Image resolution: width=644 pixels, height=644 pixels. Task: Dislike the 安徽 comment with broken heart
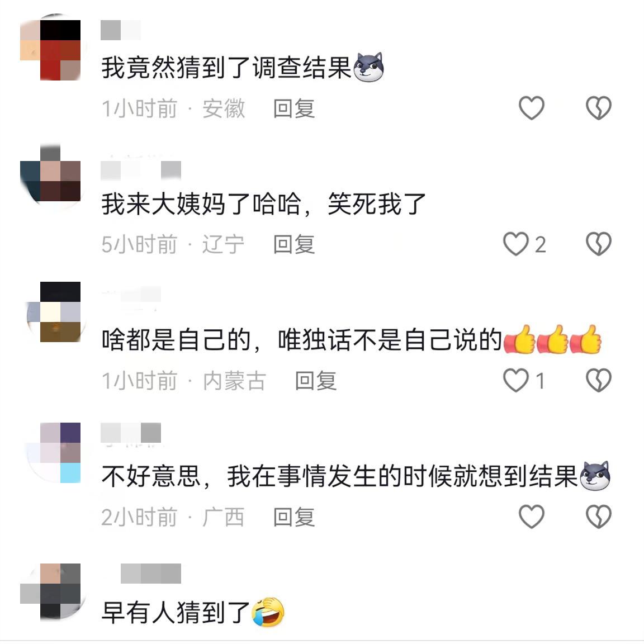pyautogui.click(x=598, y=108)
